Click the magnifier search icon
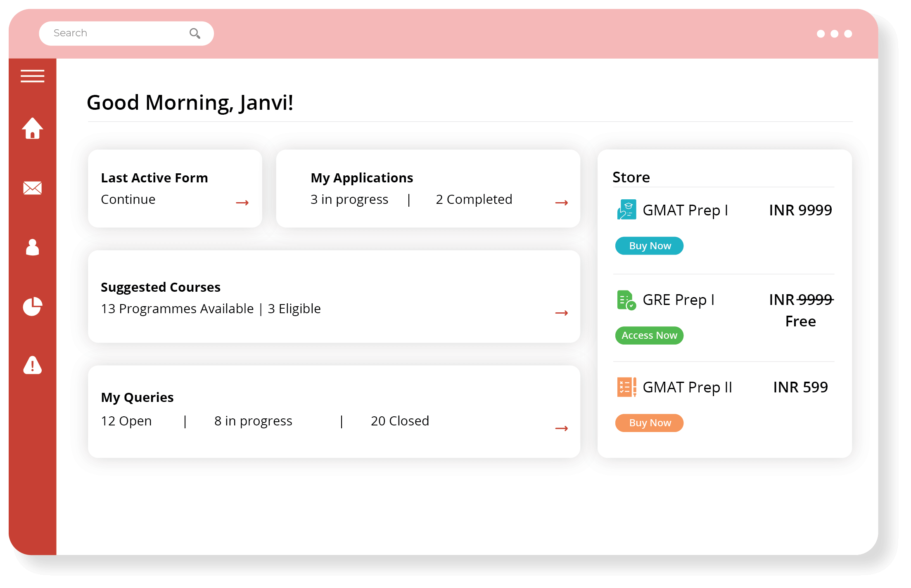This screenshot has width=911, height=588. tap(195, 33)
